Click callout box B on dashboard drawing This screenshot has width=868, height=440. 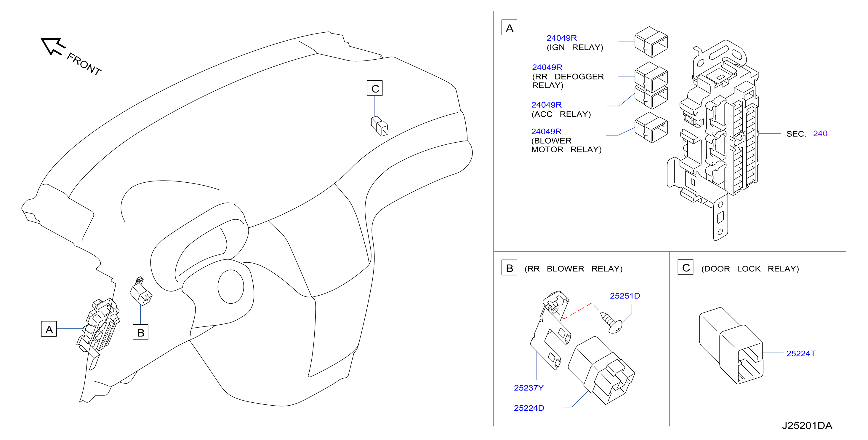(x=140, y=332)
